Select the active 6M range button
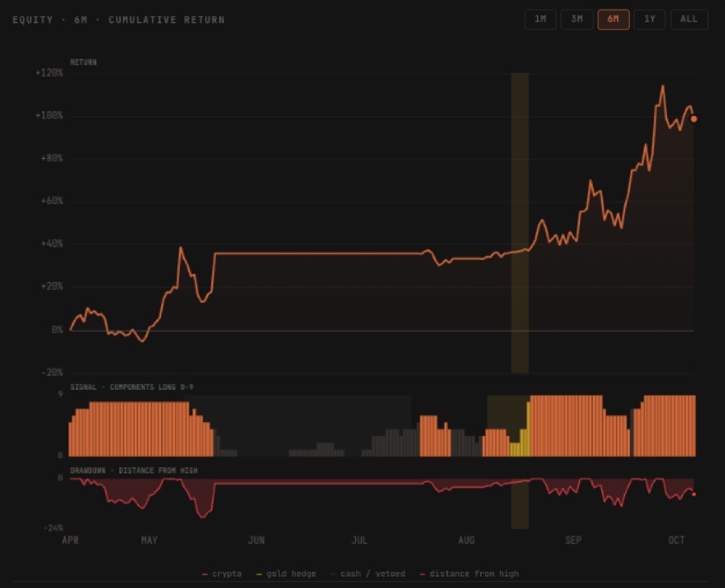The height and width of the screenshot is (588, 725). [613, 19]
